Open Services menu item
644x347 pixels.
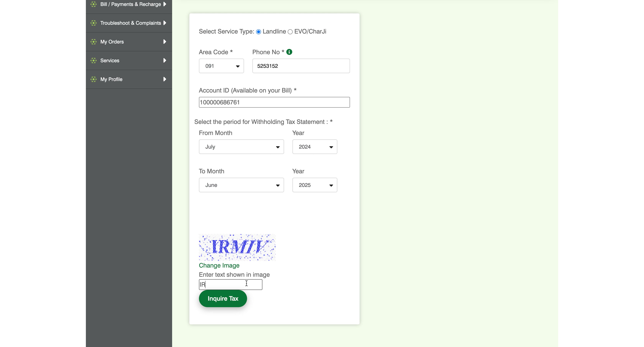(129, 61)
